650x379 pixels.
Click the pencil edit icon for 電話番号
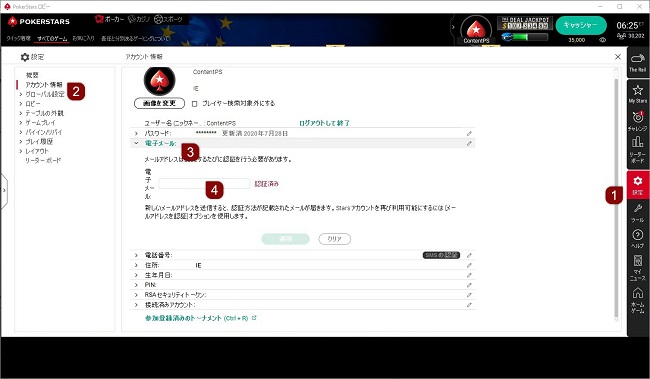click(469, 255)
